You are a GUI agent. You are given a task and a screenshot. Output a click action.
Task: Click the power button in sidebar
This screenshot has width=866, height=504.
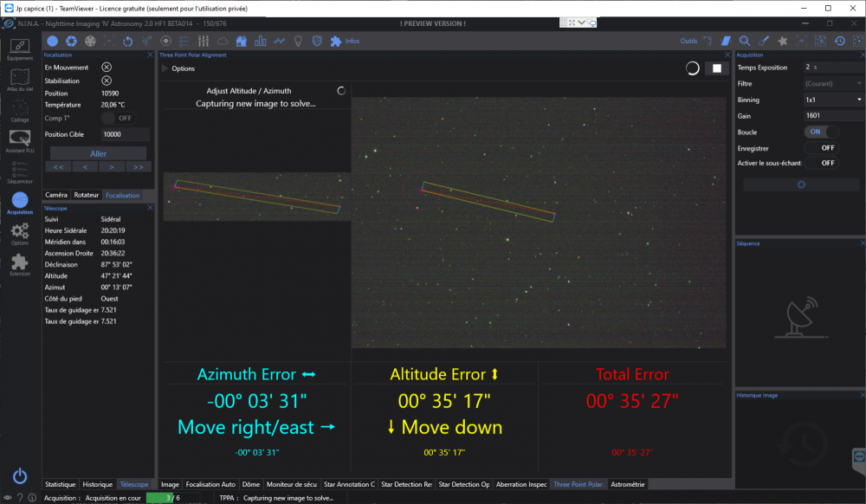(20, 475)
